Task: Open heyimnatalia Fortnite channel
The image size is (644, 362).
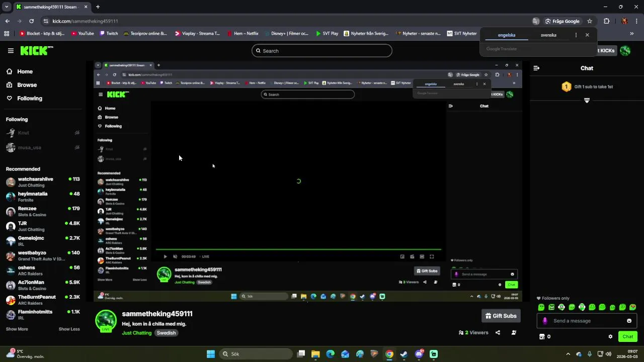Action: [x=43, y=197]
